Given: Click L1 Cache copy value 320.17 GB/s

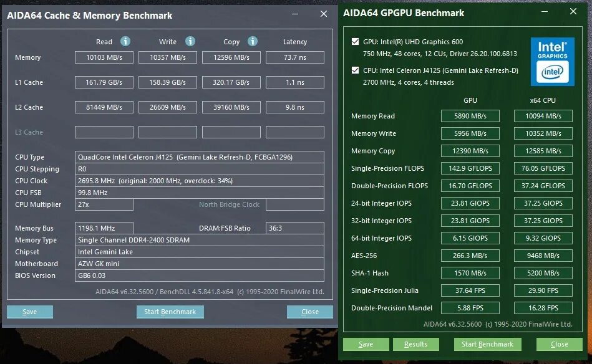Looking at the screenshot, I should (x=231, y=82).
